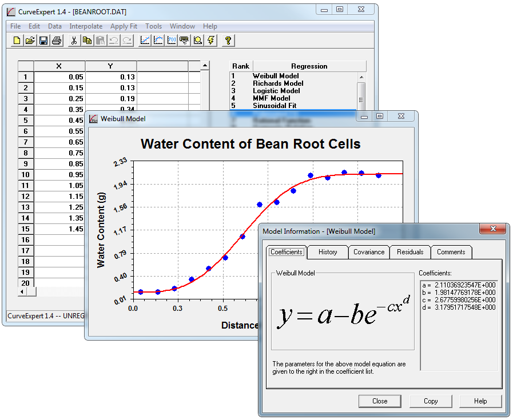Open the Tools menu

[x=153, y=26]
